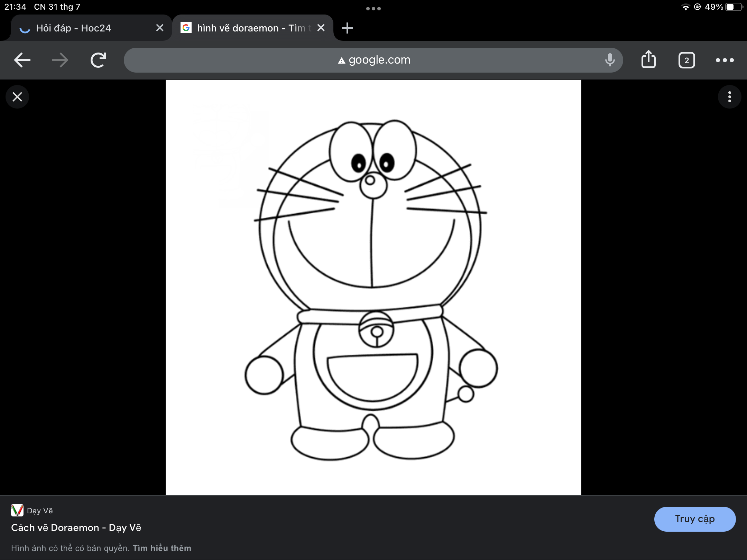Open Cách vẽ Doraemon - Dạy Vẽ title
The image size is (747, 560).
(76, 528)
